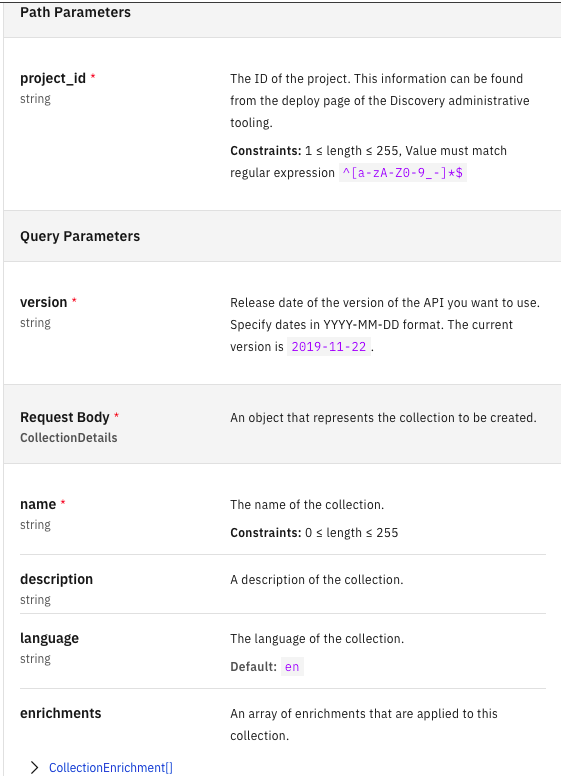The width and height of the screenshot is (561, 776).
Task: Open the CollectionEnrichment[] link
Action: [x=111, y=768]
